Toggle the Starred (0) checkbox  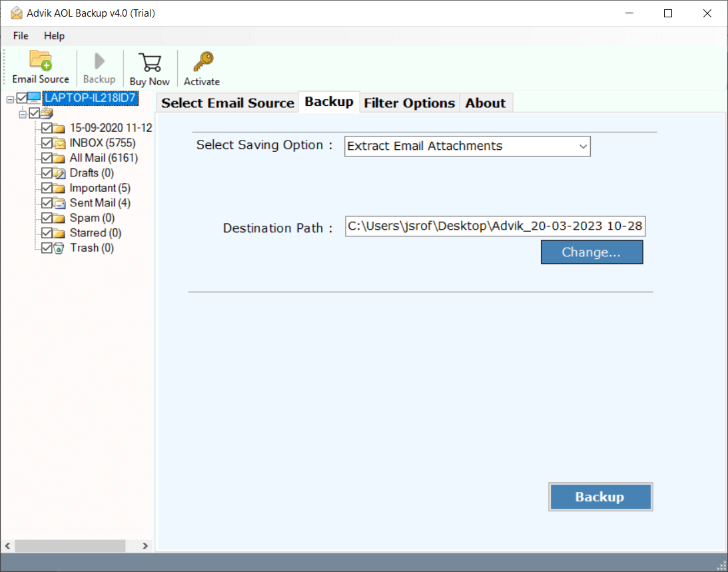tap(47, 232)
